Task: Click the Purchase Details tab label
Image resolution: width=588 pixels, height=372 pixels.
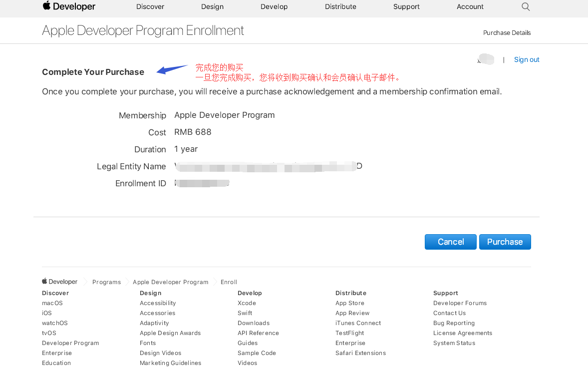Action: [507, 33]
